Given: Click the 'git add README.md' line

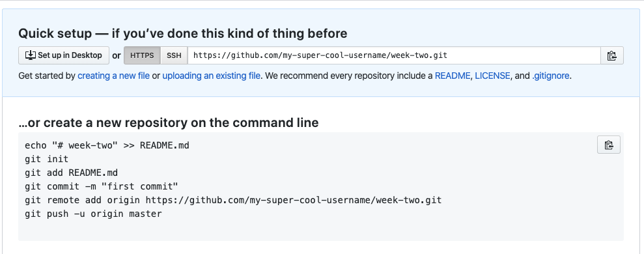Looking at the screenshot, I should click(71, 173).
